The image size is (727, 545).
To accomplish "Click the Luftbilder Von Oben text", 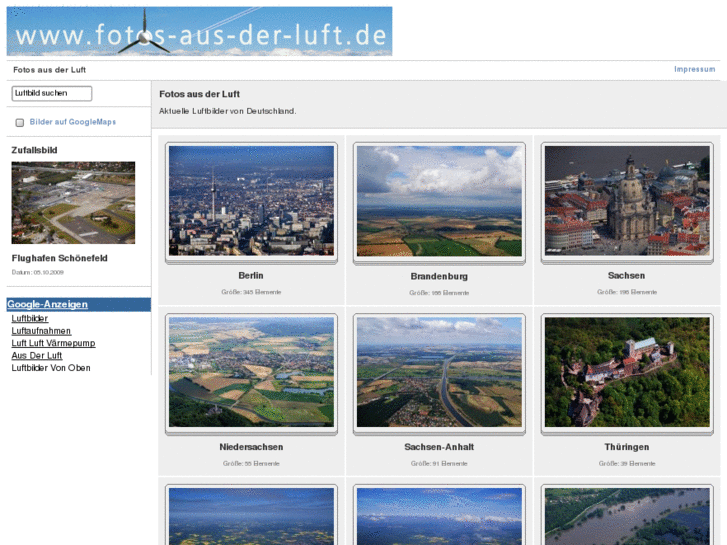I will tap(51, 368).
